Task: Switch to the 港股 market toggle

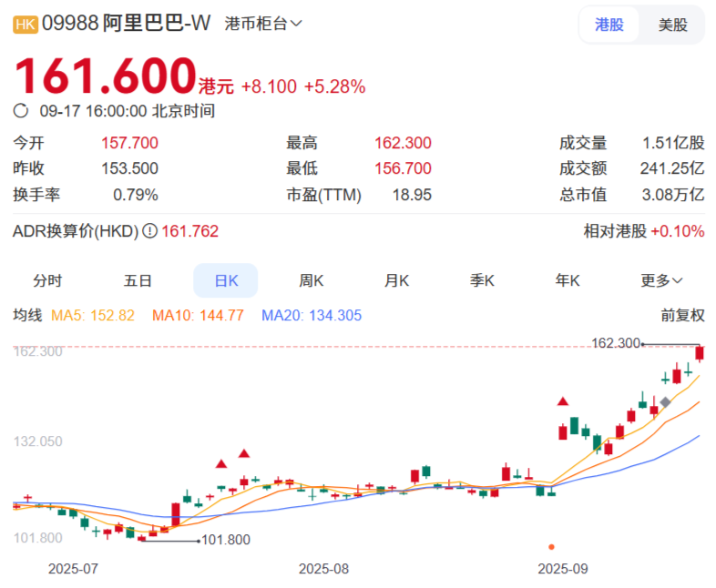Action: (x=609, y=25)
